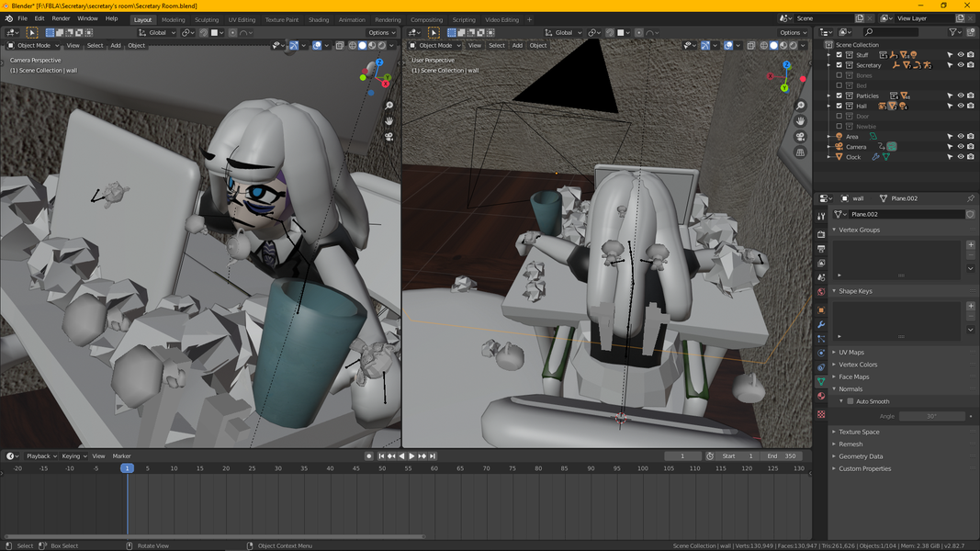Screen dimensions: 980x551
Task: Click the End frame field in timeline
Action: (x=782, y=456)
